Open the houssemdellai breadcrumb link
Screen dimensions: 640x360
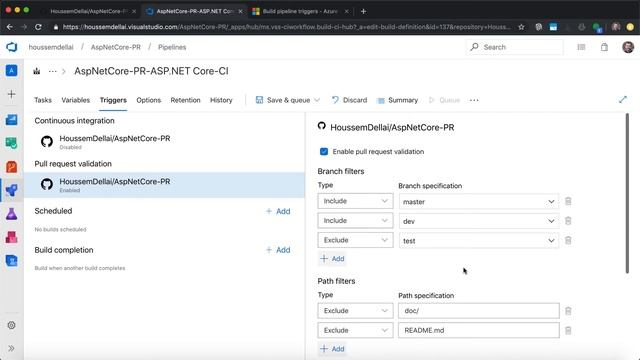(51, 47)
